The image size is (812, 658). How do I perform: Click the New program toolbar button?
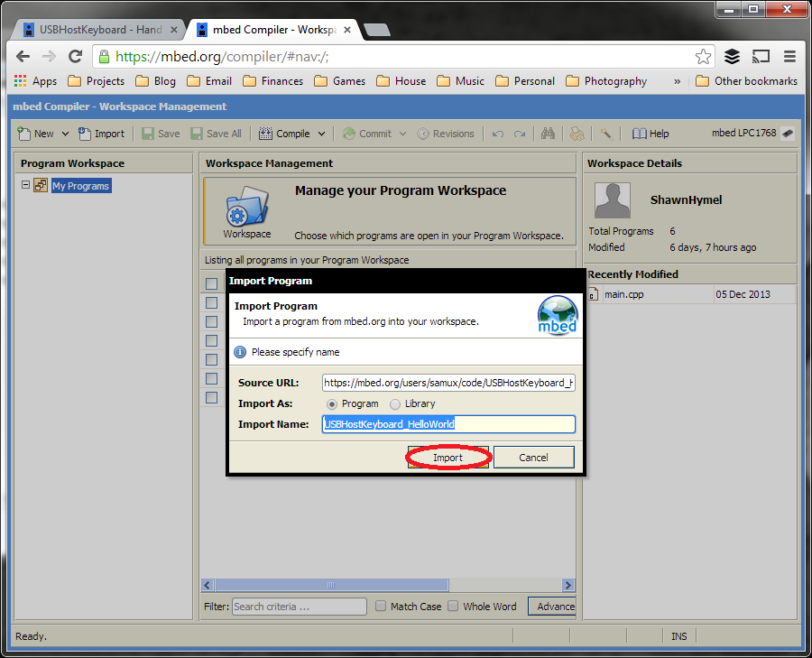[x=35, y=134]
